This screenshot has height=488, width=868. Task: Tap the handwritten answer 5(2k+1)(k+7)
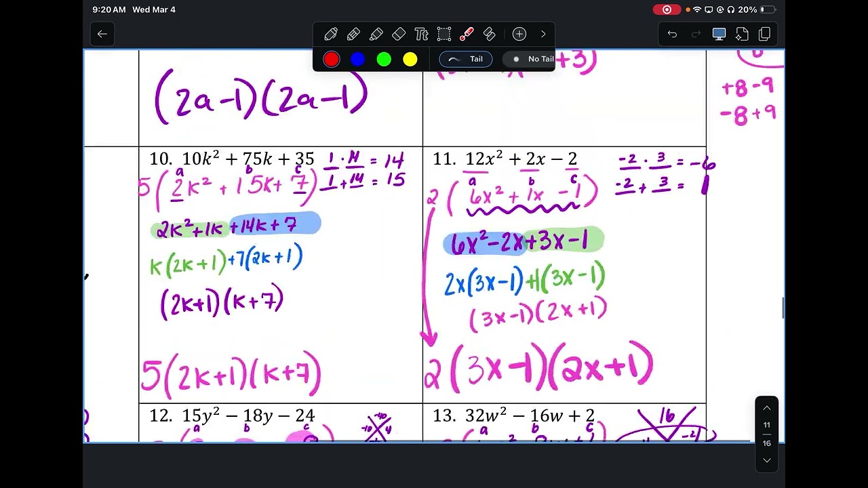(231, 375)
